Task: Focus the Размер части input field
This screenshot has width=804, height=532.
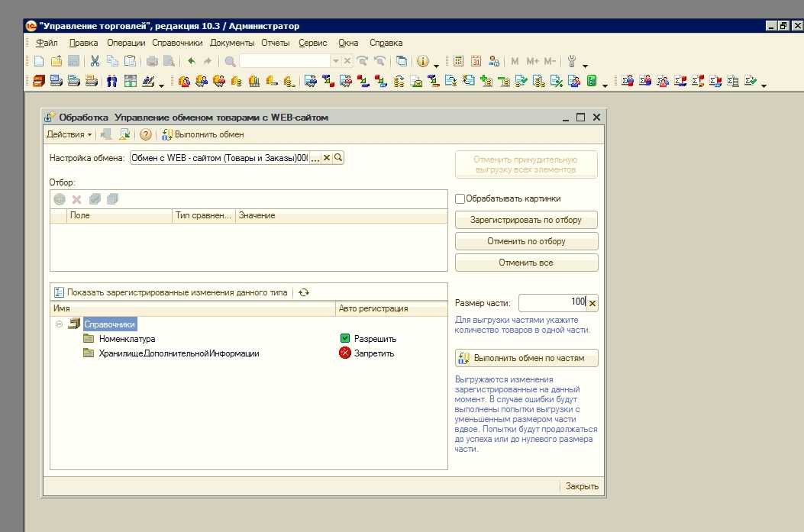Action: coord(552,302)
